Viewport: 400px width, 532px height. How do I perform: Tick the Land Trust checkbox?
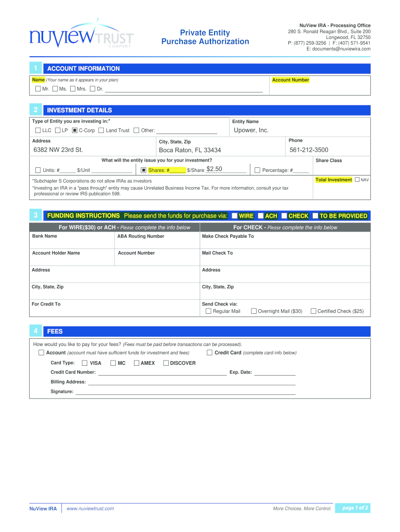pyautogui.click(x=101, y=130)
